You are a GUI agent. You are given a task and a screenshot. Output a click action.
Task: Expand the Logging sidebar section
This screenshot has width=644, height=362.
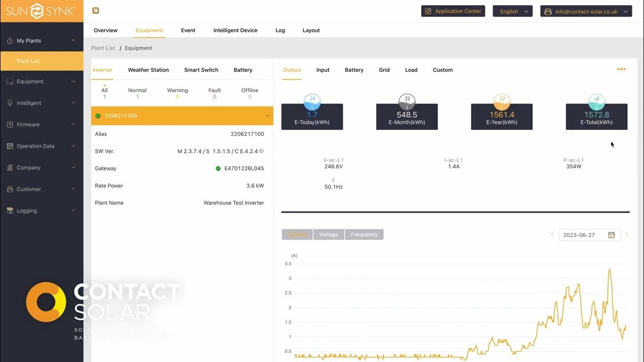tap(73, 211)
